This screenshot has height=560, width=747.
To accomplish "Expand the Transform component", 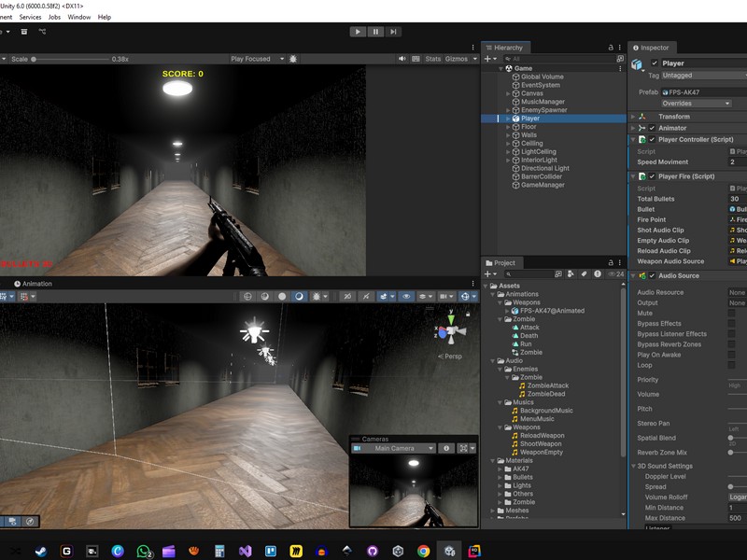I will click(633, 117).
